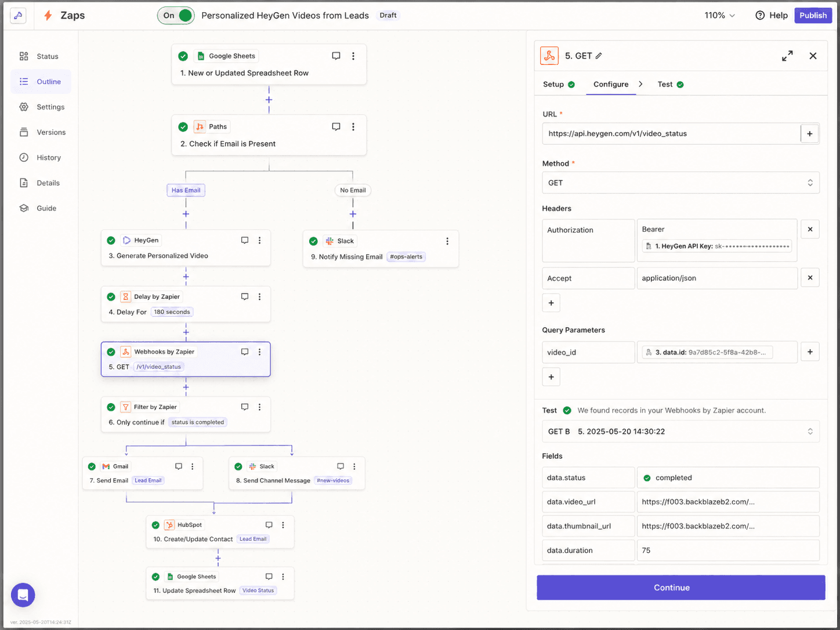Click the data.video_url value
Image resolution: width=840 pixels, height=630 pixels.
click(728, 502)
